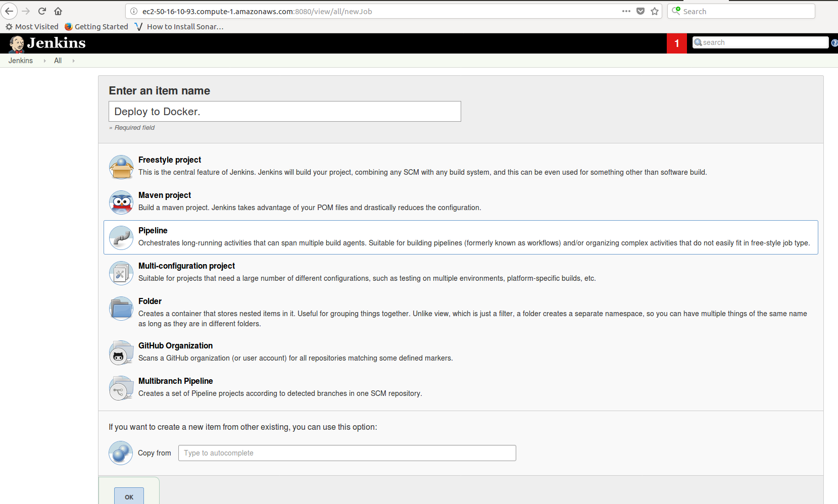Select the Folder item icon

121,309
